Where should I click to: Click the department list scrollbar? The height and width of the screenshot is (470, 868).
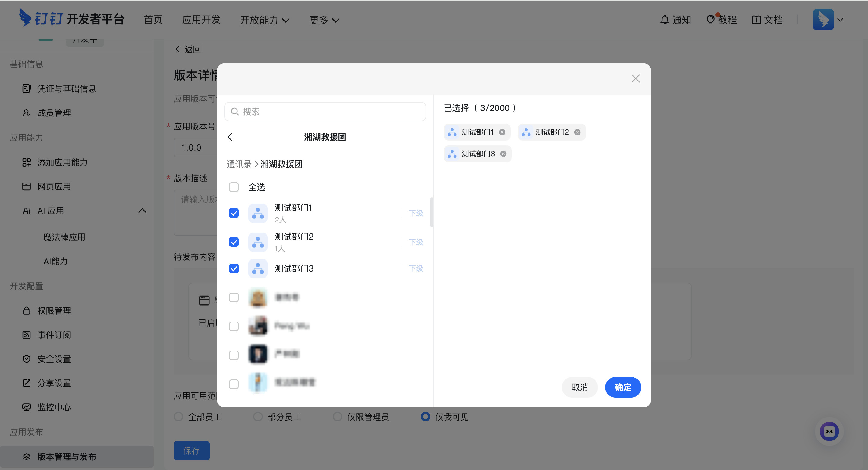point(432,212)
